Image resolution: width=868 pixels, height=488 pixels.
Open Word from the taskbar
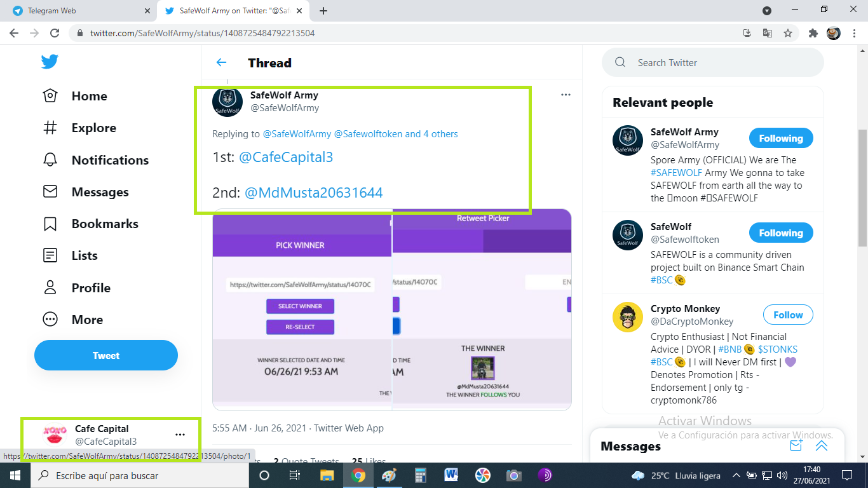click(451, 475)
